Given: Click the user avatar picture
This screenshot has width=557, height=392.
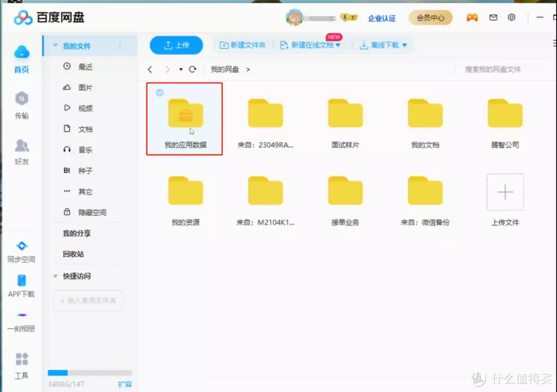Looking at the screenshot, I should click(294, 18).
